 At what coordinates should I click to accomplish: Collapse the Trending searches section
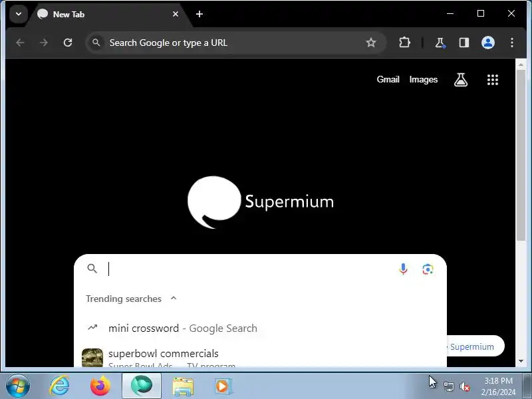(174, 298)
